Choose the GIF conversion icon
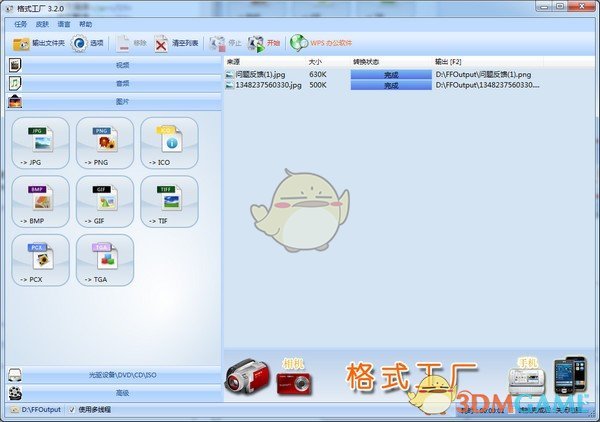 pos(105,201)
